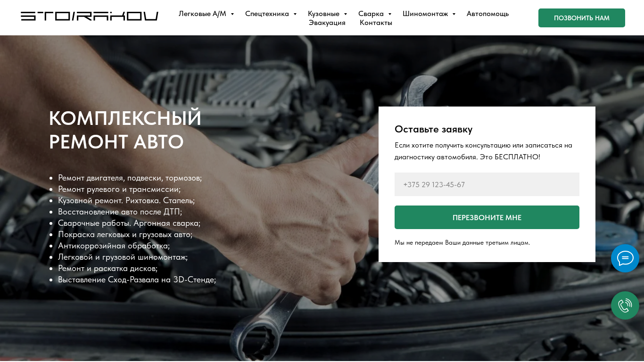
Task: Click the ПЕРЕЗВОНИТЕ МНЕ button
Action: (x=487, y=217)
